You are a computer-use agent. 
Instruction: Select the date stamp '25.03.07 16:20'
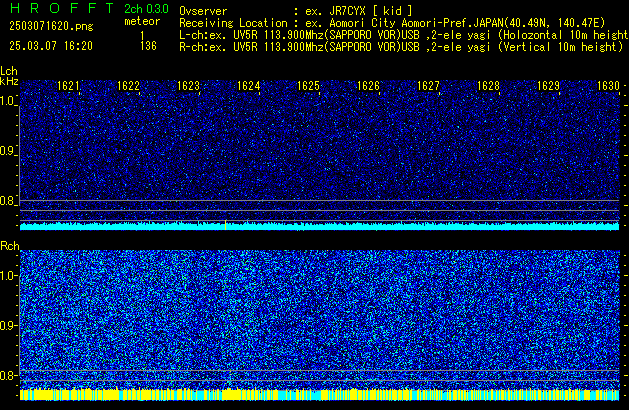(x=51, y=46)
